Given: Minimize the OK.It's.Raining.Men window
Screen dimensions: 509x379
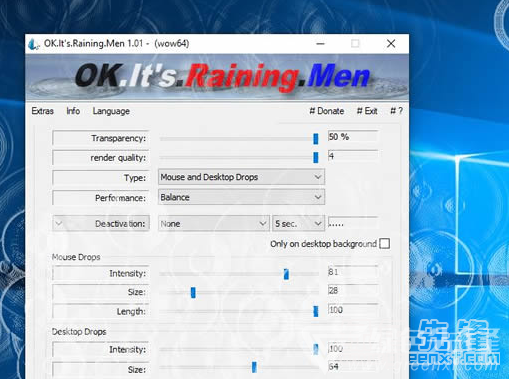Looking at the screenshot, I should click(x=320, y=44).
